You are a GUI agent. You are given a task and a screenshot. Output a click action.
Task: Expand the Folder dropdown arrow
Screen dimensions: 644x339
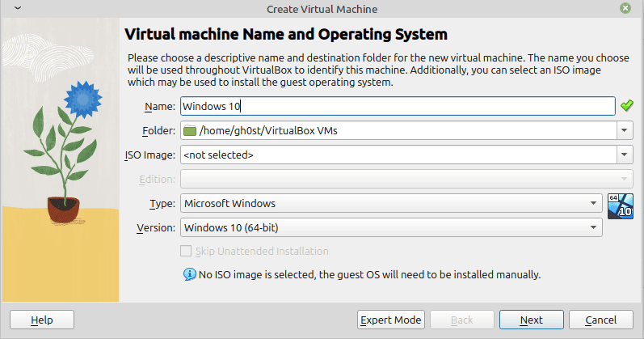[625, 130]
